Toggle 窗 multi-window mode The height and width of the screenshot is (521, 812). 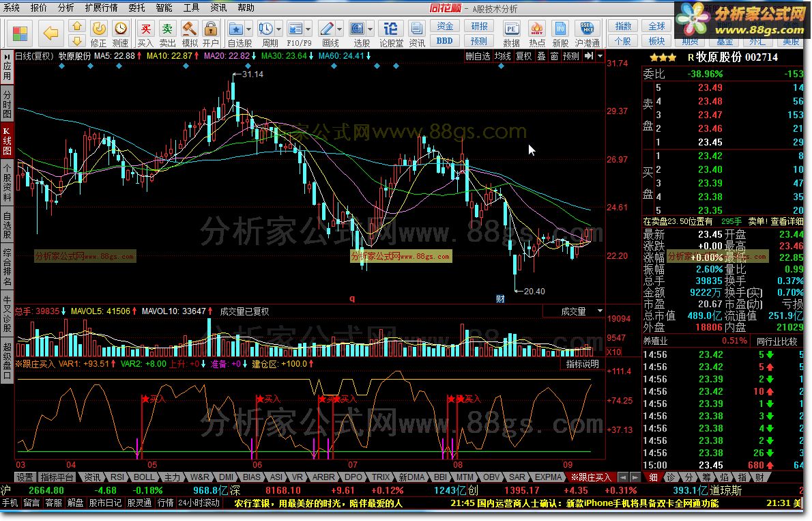554,56
